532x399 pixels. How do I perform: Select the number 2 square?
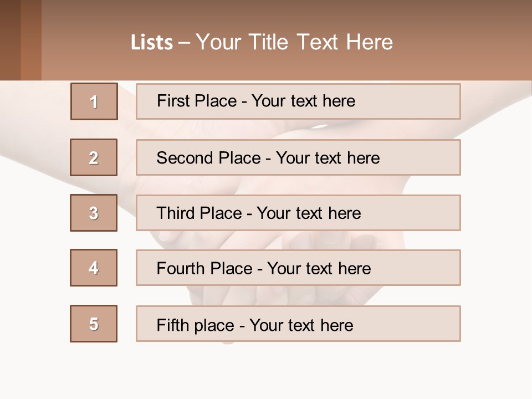tap(94, 157)
